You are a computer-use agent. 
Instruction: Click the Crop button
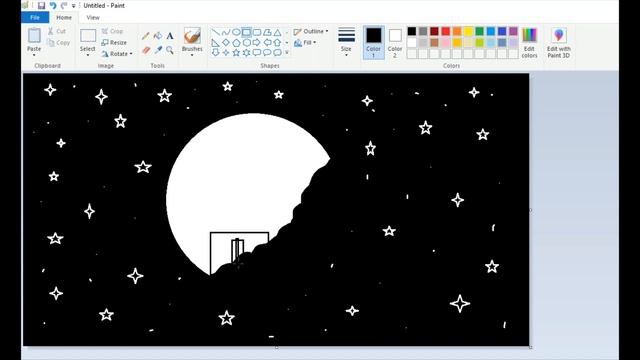click(x=112, y=31)
